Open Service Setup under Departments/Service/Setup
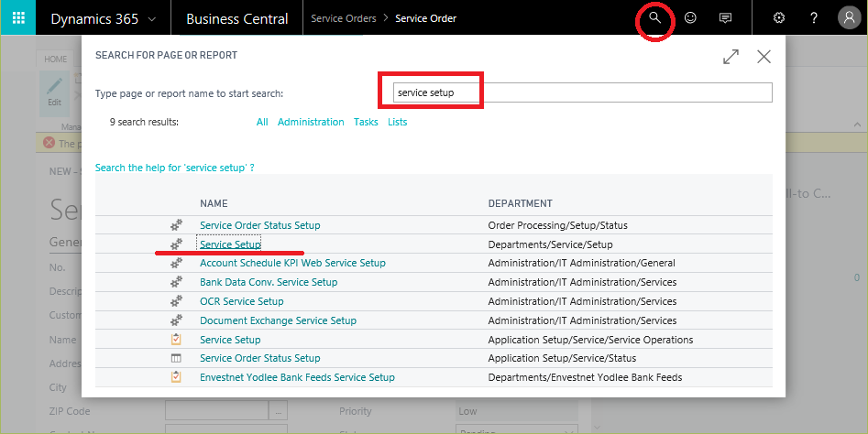Viewport: 868px width, 434px height. pyautogui.click(x=230, y=244)
